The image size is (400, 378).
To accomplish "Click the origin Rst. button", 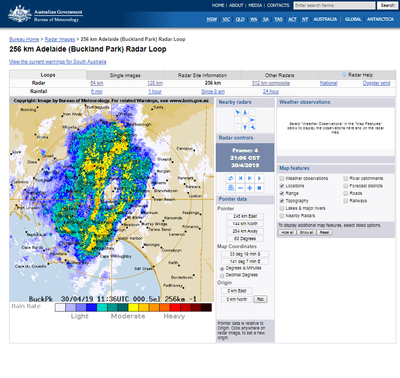I will pos(260,299).
